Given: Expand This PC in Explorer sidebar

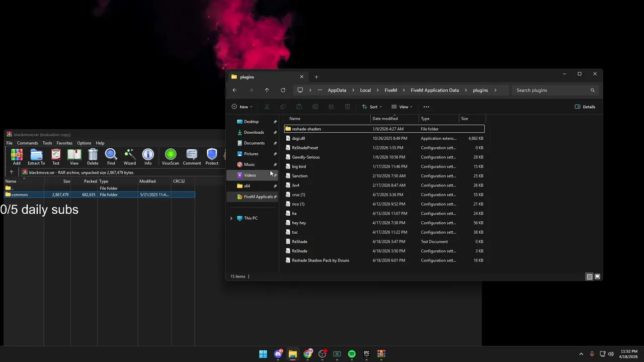Looking at the screenshot, I should [231, 218].
